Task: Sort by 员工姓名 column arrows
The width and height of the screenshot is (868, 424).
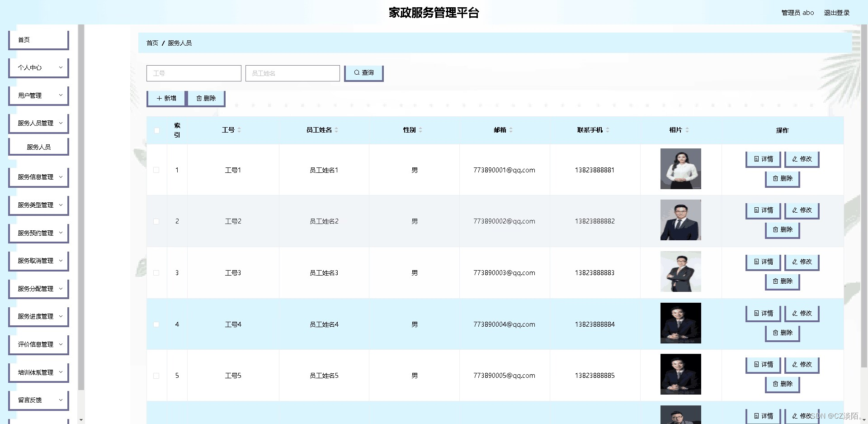Action: click(336, 130)
